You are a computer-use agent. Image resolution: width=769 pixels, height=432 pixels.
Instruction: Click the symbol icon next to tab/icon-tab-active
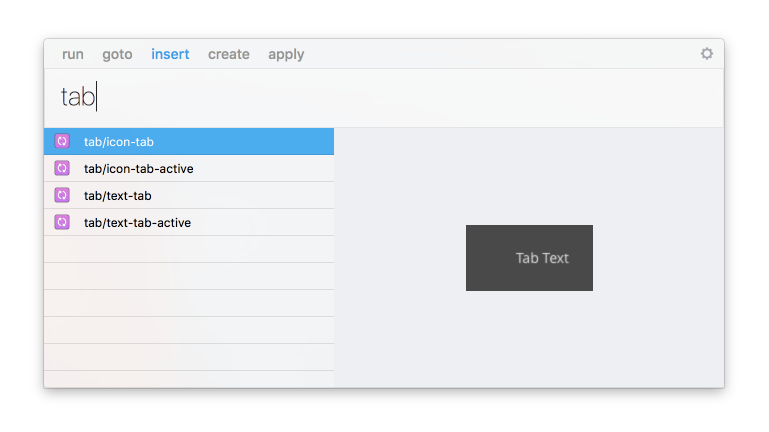[x=61, y=169]
